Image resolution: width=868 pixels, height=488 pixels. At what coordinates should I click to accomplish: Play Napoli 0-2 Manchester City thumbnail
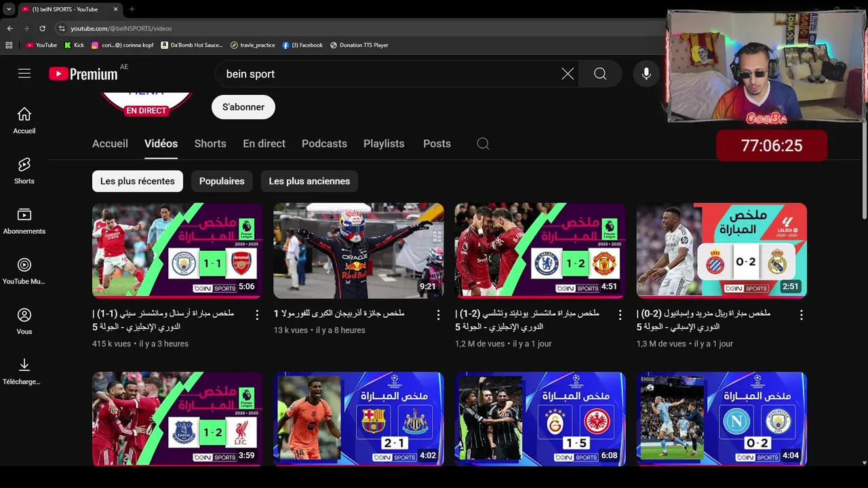pyautogui.click(x=722, y=419)
